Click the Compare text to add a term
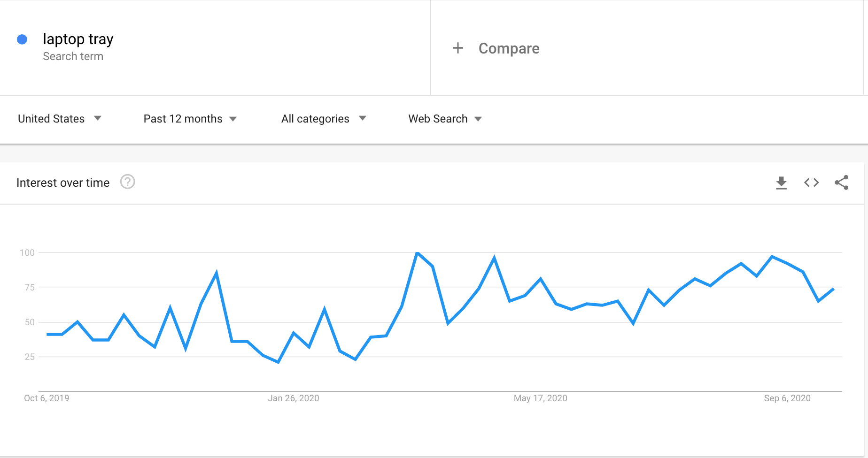The width and height of the screenshot is (868, 458). 509,48
